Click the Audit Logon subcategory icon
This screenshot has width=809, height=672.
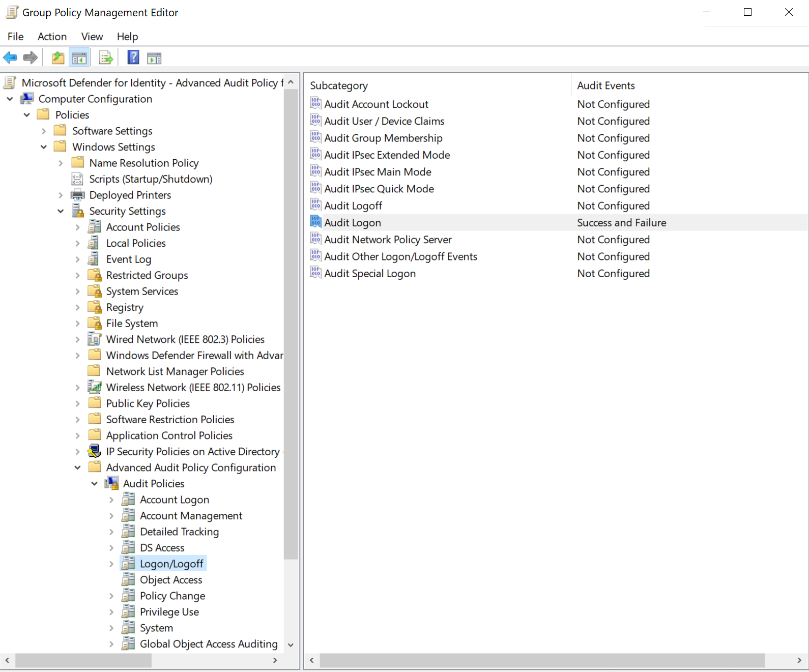click(315, 222)
